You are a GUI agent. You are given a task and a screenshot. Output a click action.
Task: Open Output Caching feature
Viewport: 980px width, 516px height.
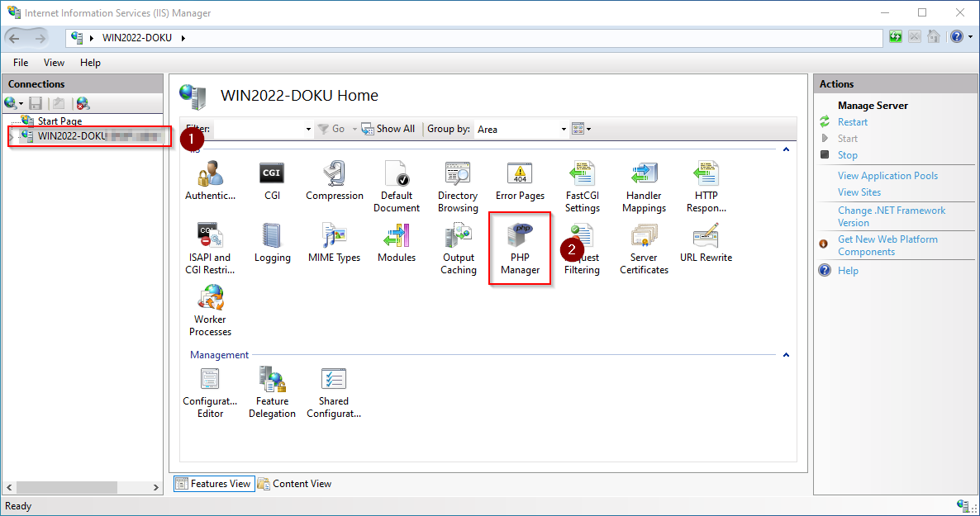pyautogui.click(x=458, y=249)
